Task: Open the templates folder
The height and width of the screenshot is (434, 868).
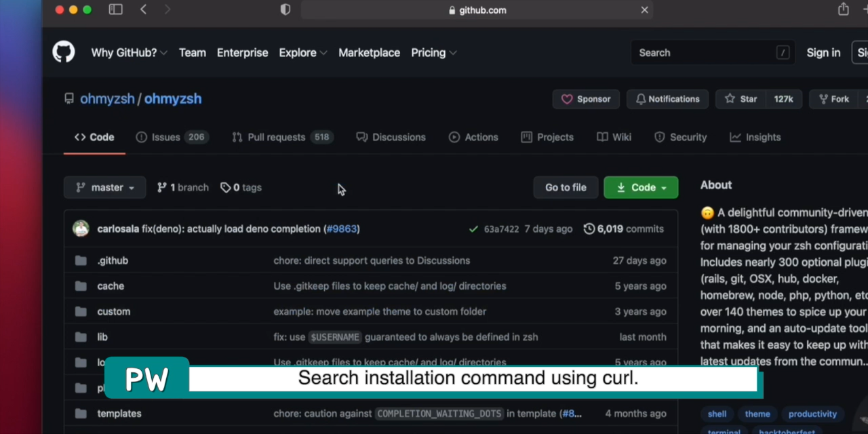Action: 119,414
